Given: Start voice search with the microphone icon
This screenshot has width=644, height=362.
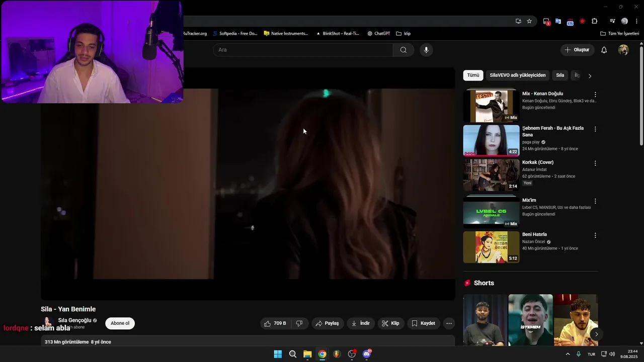Looking at the screenshot, I should tap(426, 50).
